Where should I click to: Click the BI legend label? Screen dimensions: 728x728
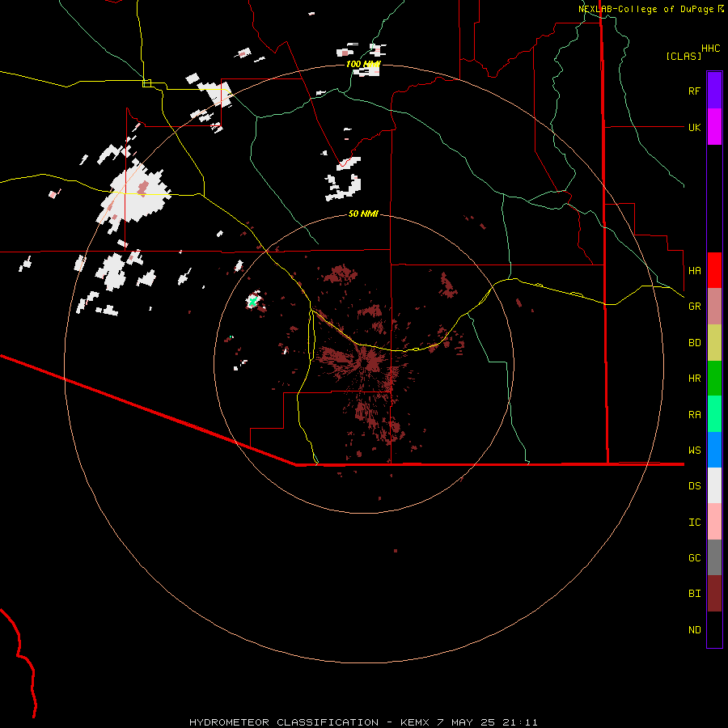coord(695,594)
